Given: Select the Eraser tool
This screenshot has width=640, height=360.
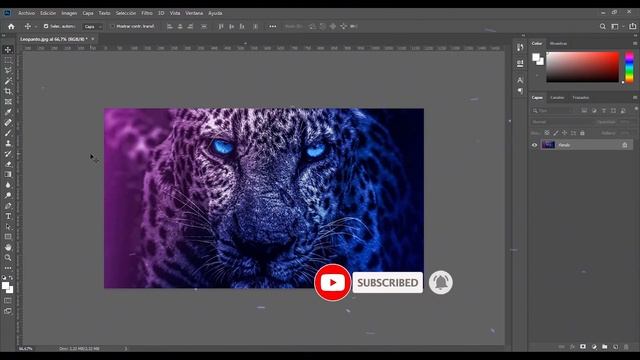Looking at the screenshot, I should (8, 164).
